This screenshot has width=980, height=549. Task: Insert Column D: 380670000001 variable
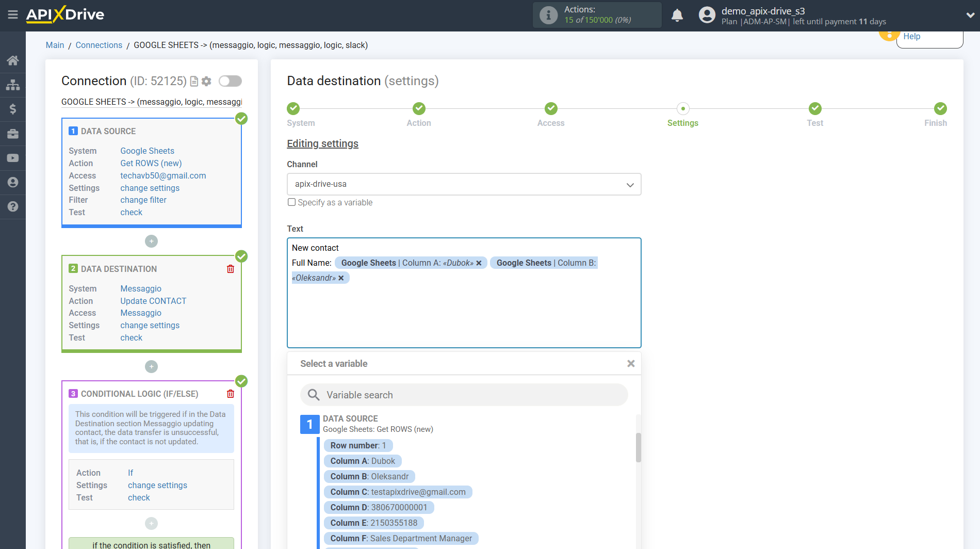(x=379, y=507)
